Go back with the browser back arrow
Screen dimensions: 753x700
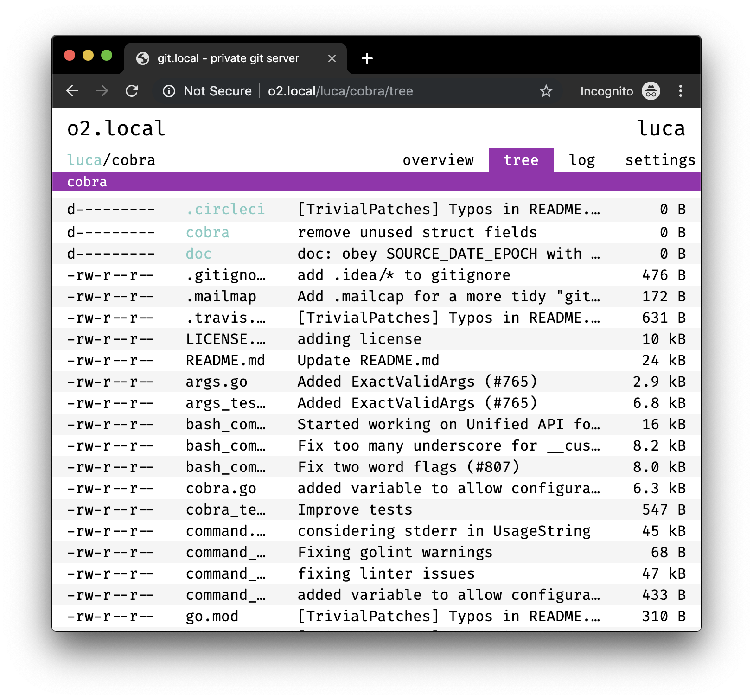72,91
